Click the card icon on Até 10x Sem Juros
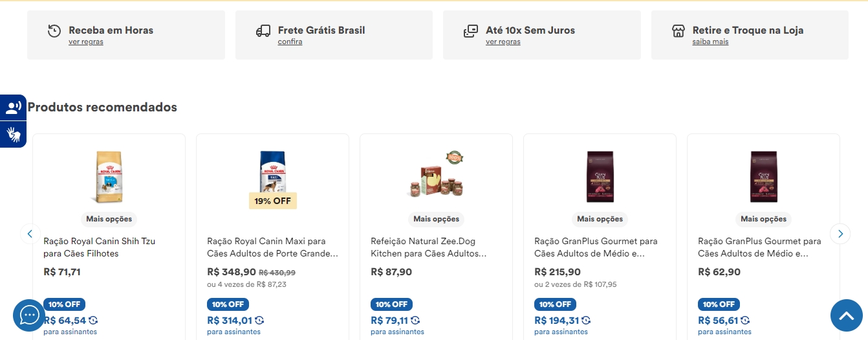Image resolution: width=868 pixels, height=340 pixels. point(471,31)
